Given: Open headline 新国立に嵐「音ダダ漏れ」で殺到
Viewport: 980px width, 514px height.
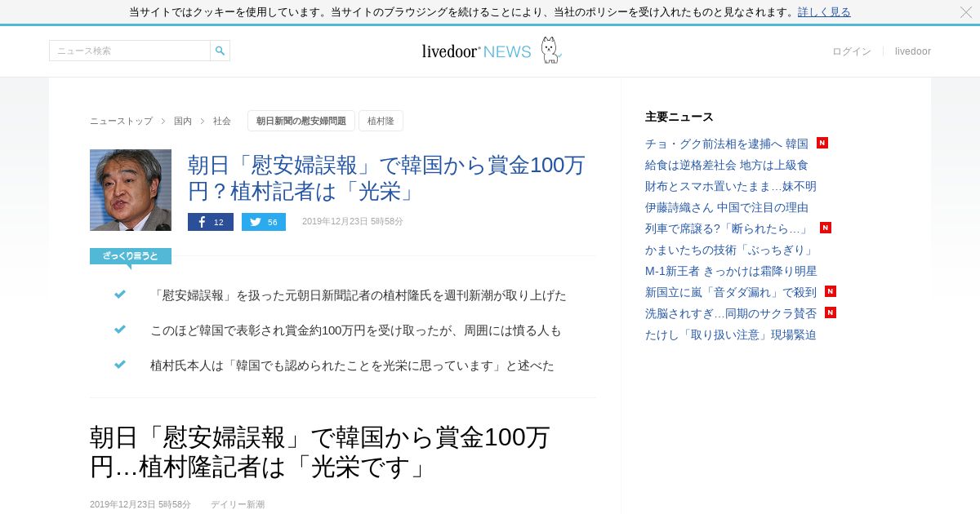Looking at the screenshot, I should point(731,292).
